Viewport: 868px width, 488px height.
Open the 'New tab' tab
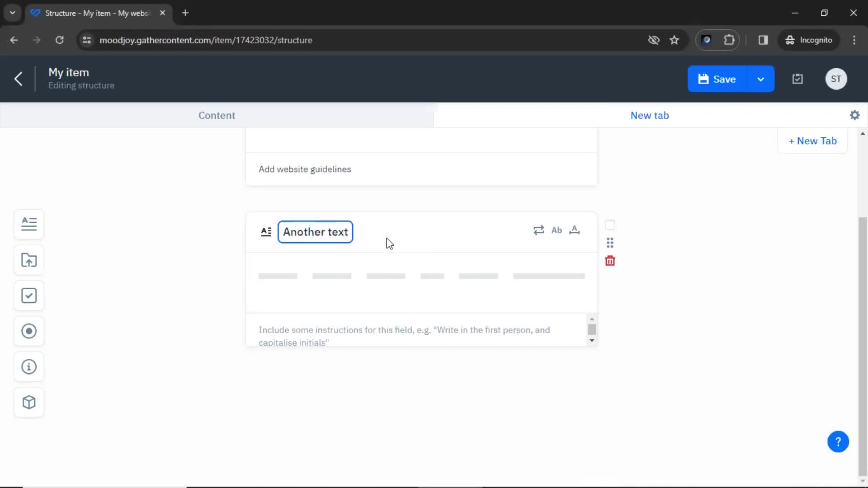pos(650,115)
